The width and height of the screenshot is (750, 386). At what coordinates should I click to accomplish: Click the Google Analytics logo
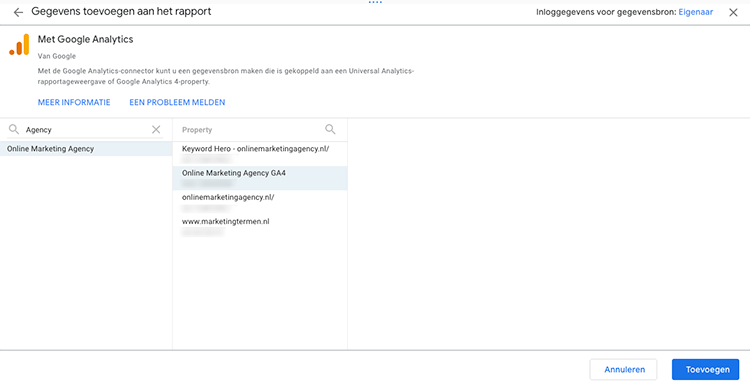pyautogui.click(x=20, y=44)
